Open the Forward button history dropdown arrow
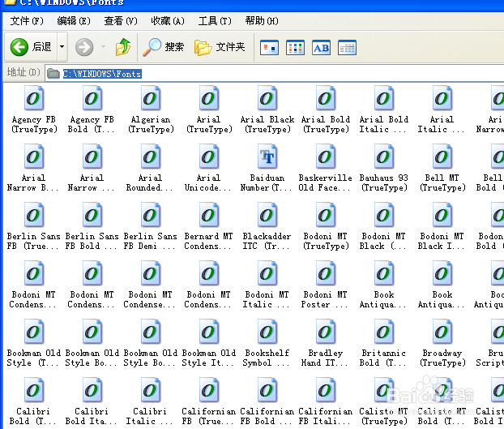The height and width of the screenshot is (429, 504). pos(103,47)
